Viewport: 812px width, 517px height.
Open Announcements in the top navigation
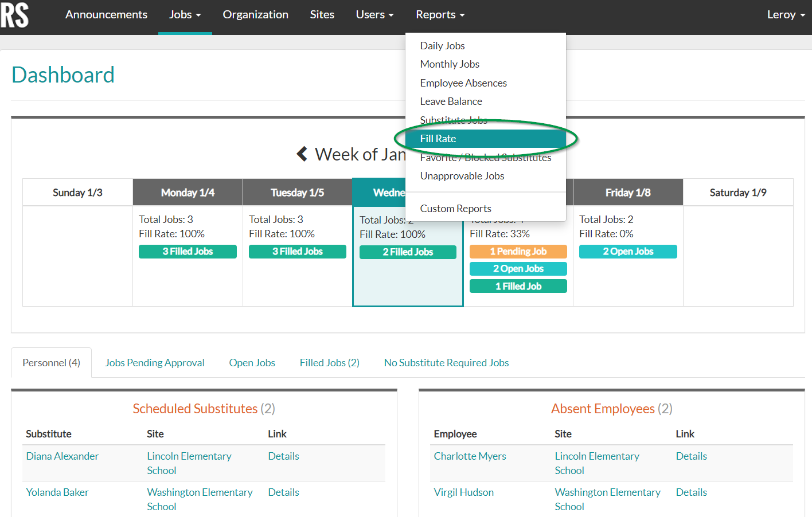(106, 15)
